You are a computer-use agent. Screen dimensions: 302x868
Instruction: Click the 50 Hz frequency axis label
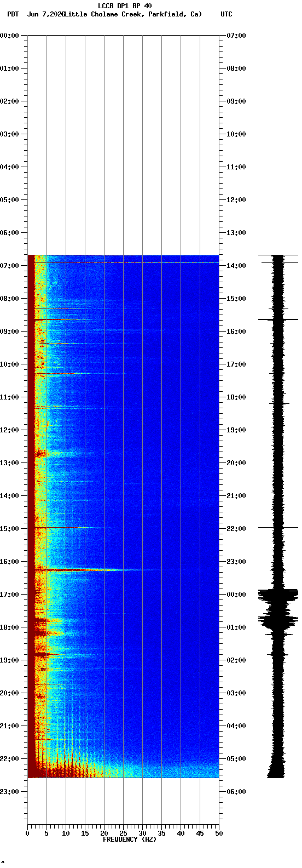pyautogui.click(x=219, y=833)
